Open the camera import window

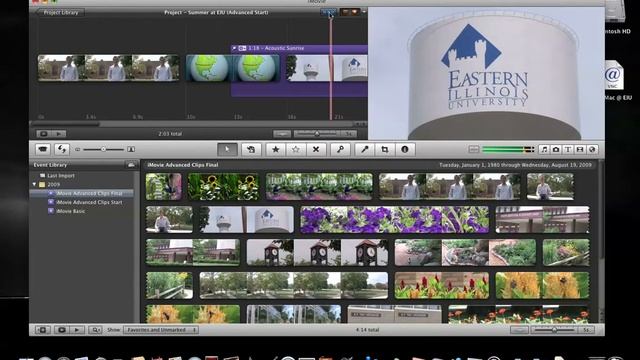click(x=42, y=149)
